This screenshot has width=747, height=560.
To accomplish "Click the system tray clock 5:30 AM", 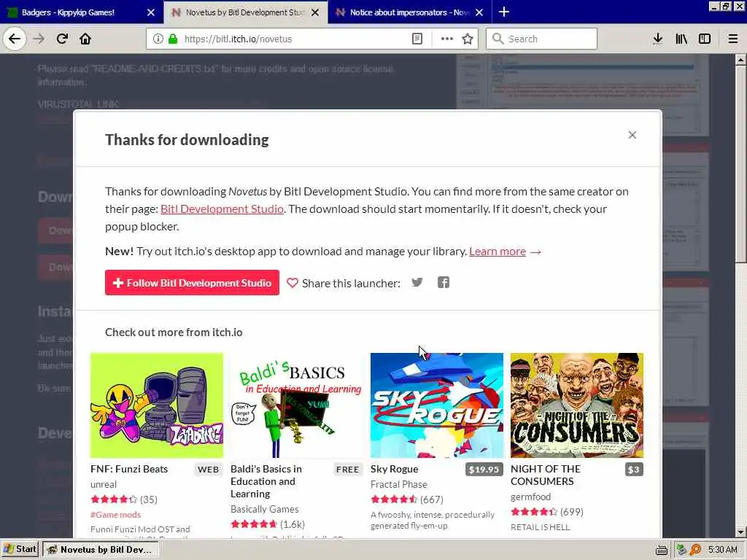I will pyautogui.click(x=722, y=550).
